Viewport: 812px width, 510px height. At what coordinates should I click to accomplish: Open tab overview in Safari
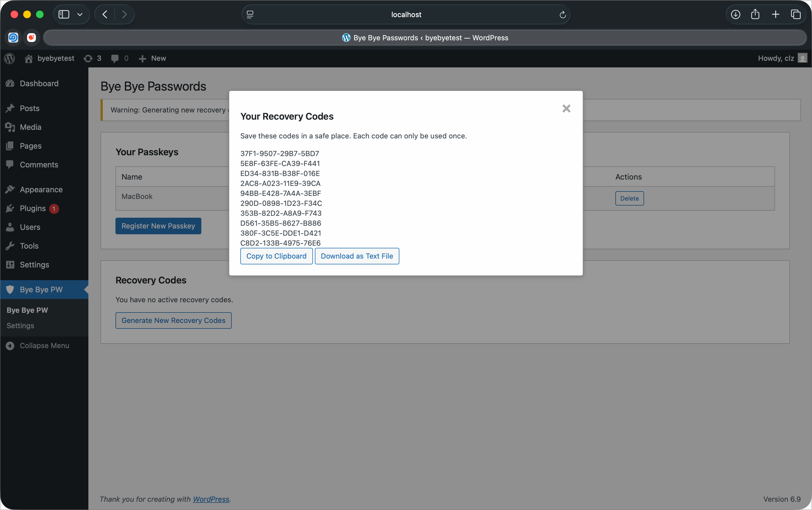coord(796,14)
